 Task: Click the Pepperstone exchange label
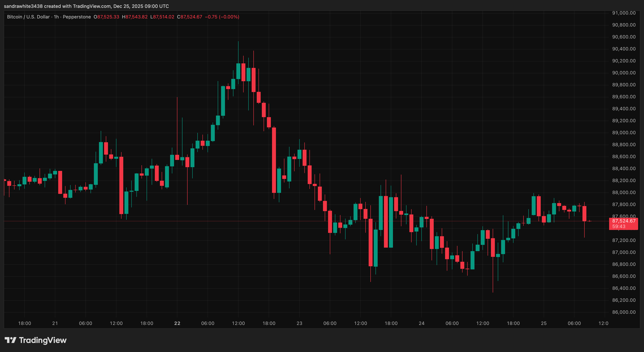coord(76,17)
